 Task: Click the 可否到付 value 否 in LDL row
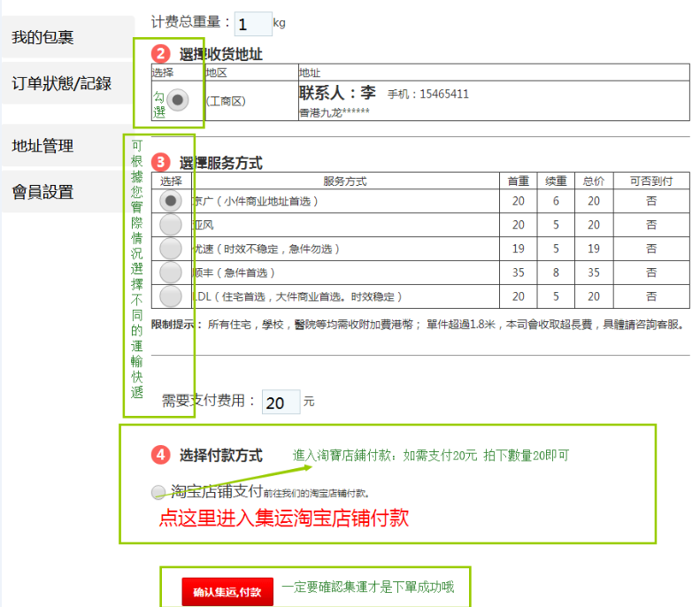tap(651, 296)
